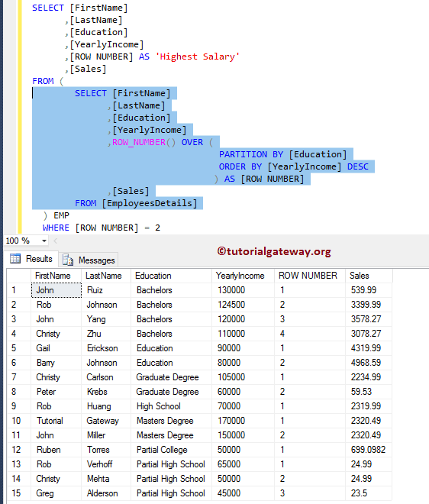The width and height of the screenshot is (429, 504).
Task: Open the 100 % zoom dropdown
Action: pos(44,241)
